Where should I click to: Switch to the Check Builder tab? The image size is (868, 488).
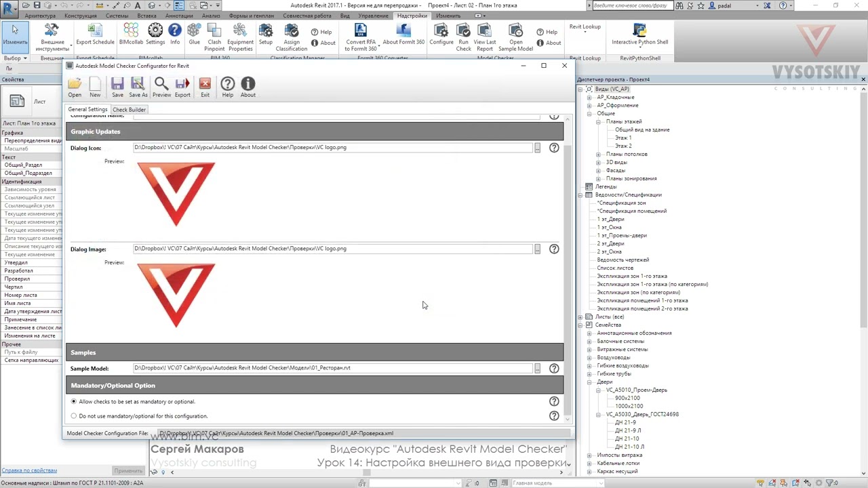(x=129, y=109)
